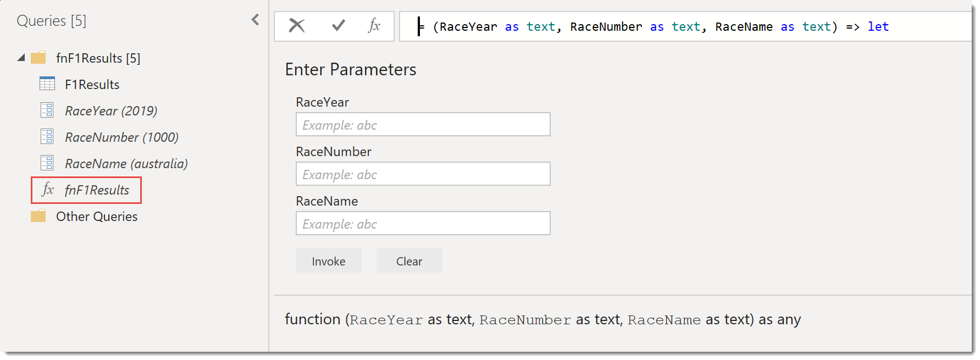Click the yellow fnF1Results group folder icon
Image resolution: width=980 pixels, height=360 pixels.
[x=38, y=58]
